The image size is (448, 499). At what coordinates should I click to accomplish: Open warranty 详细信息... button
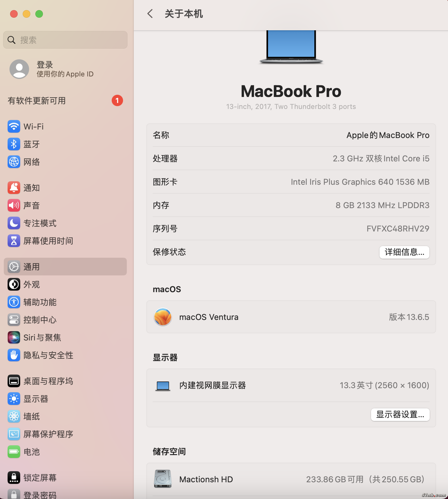click(404, 252)
